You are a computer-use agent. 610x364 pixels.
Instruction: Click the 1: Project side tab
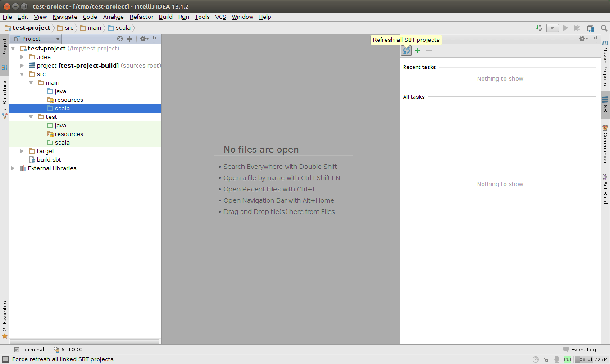tap(5, 55)
